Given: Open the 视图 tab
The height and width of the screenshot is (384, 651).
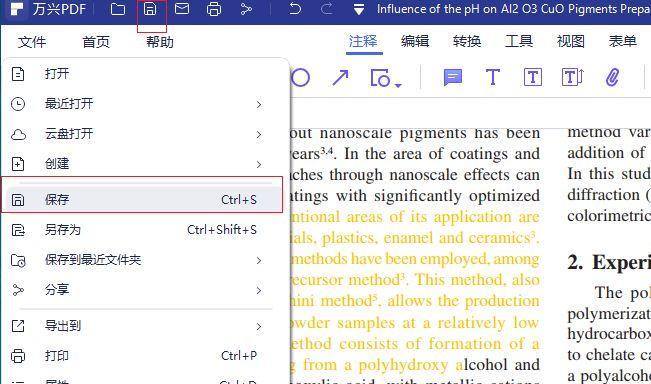Looking at the screenshot, I should point(571,41).
